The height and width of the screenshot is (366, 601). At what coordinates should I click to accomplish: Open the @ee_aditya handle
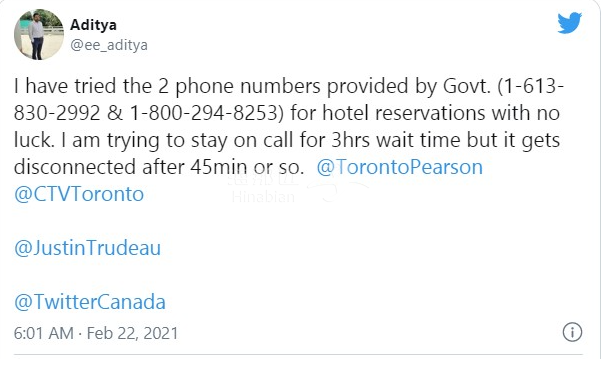(x=109, y=45)
